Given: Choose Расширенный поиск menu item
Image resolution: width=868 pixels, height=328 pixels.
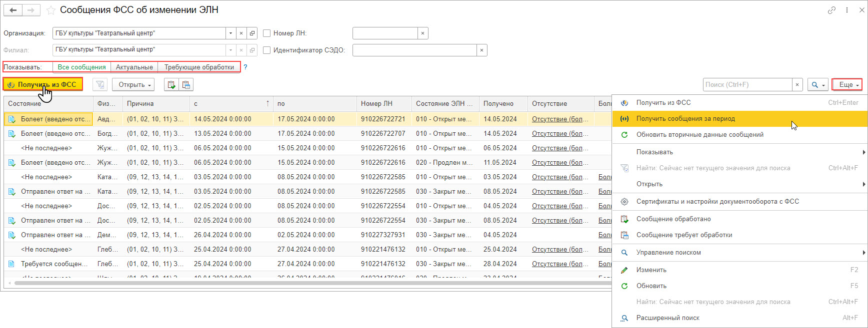Looking at the screenshot, I should click(739, 318).
